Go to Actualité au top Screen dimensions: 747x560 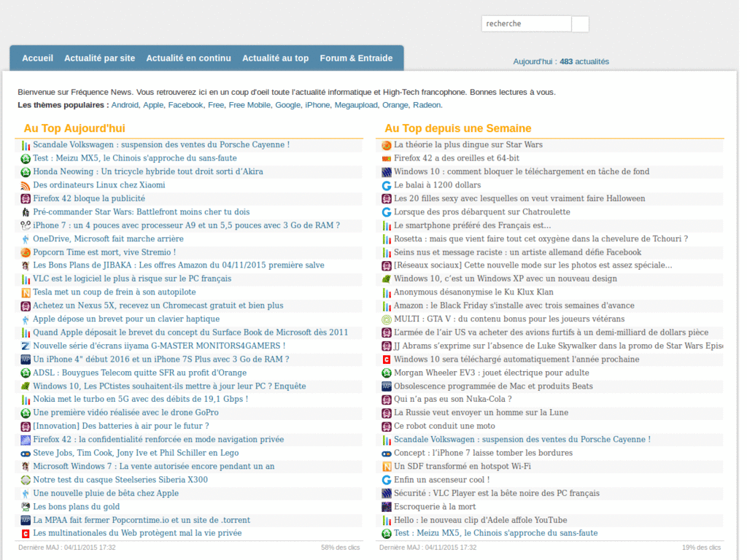[275, 58]
